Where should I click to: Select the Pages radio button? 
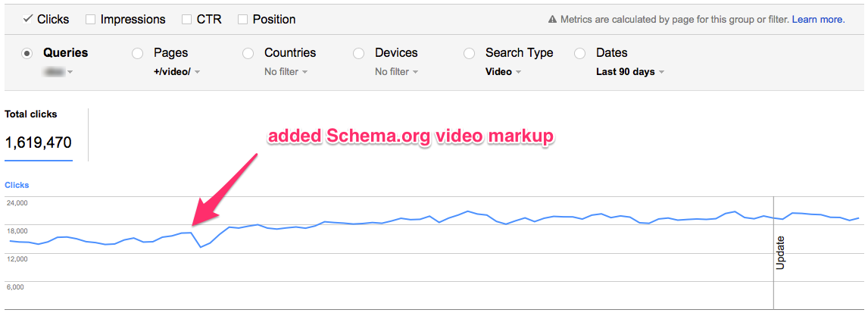tap(137, 54)
